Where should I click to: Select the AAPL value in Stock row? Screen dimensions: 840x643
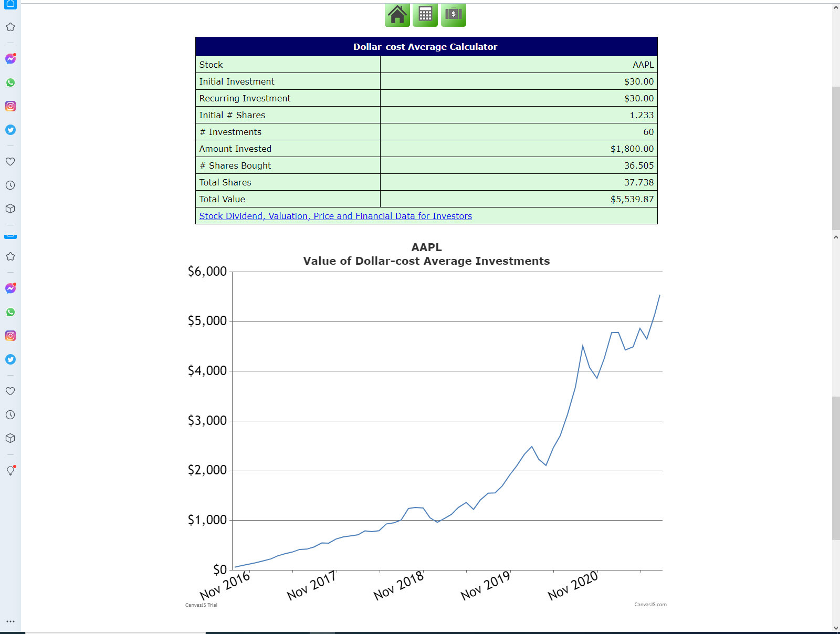pos(643,65)
